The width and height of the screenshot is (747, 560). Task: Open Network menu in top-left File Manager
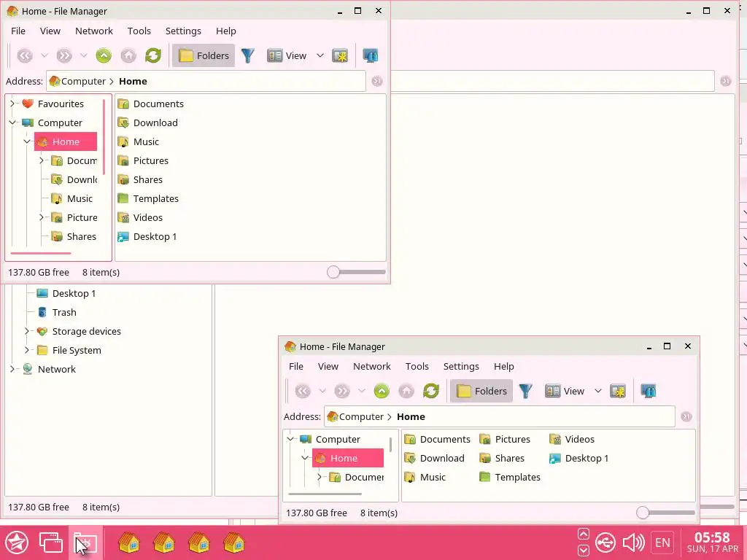[x=94, y=31]
